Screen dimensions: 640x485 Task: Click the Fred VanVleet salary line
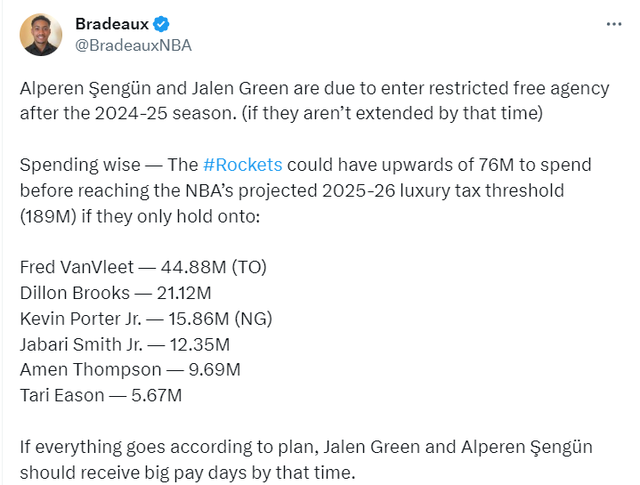pyautogui.click(x=143, y=267)
